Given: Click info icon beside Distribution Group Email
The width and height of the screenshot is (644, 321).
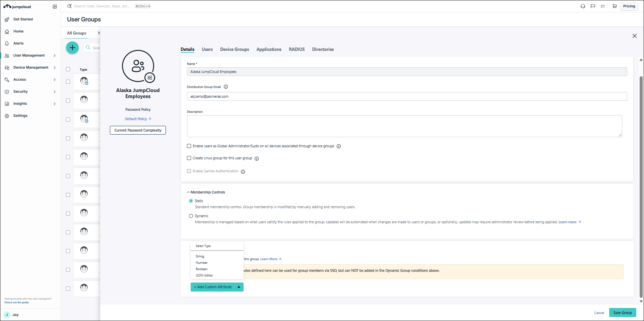Looking at the screenshot, I should coord(226,87).
